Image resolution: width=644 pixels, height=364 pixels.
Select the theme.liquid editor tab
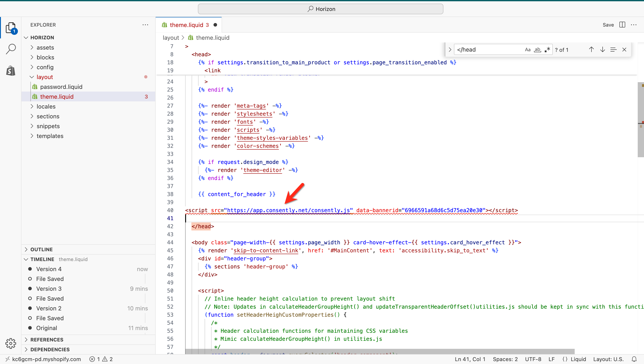point(186,25)
